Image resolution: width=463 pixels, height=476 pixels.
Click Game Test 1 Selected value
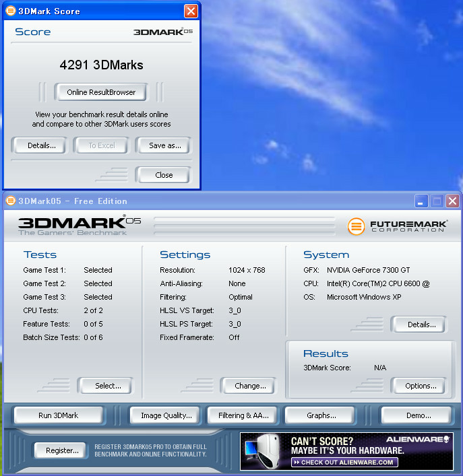click(98, 270)
